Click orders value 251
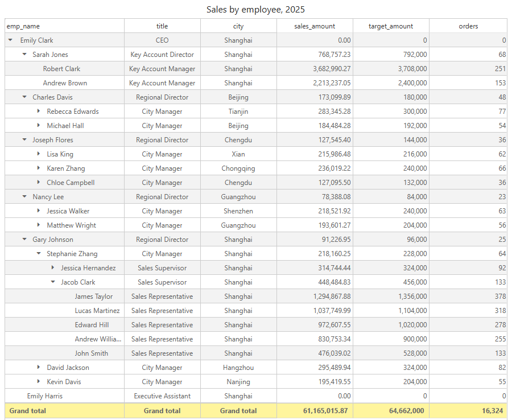Image resolution: width=512 pixels, height=420 pixels. pyautogui.click(x=500, y=69)
